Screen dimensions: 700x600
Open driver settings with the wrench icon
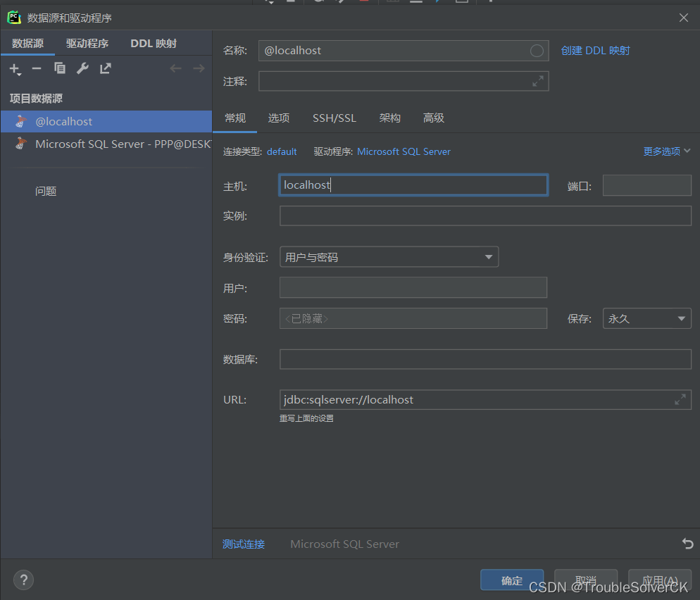tap(82, 68)
